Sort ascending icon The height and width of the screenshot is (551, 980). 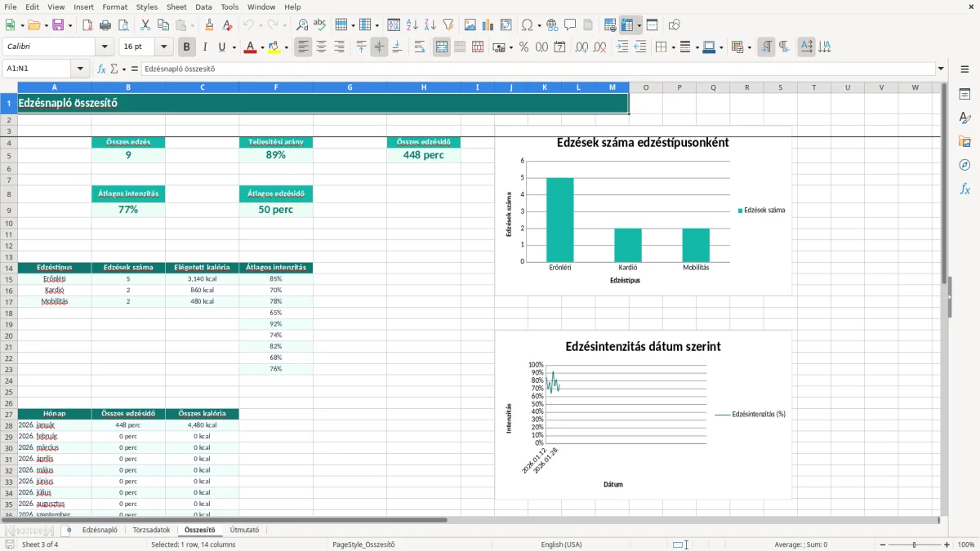tap(412, 25)
